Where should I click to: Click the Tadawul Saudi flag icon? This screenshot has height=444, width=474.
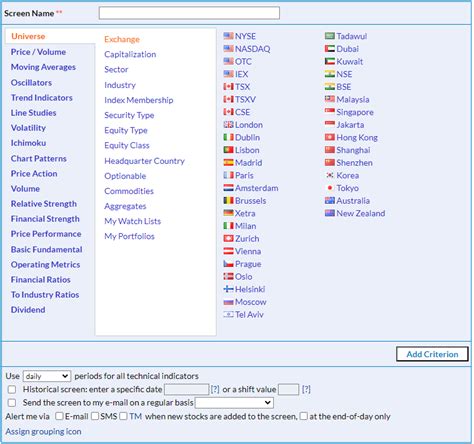pyautogui.click(x=330, y=36)
